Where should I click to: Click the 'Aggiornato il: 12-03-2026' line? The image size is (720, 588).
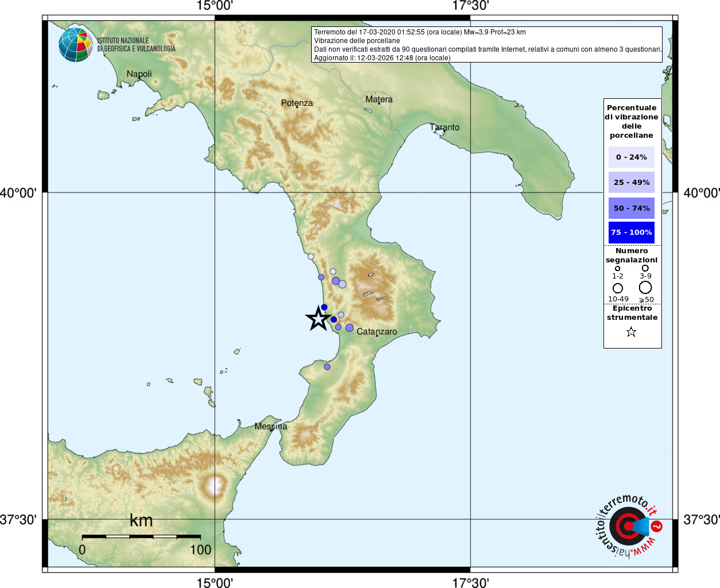click(x=382, y=58)
